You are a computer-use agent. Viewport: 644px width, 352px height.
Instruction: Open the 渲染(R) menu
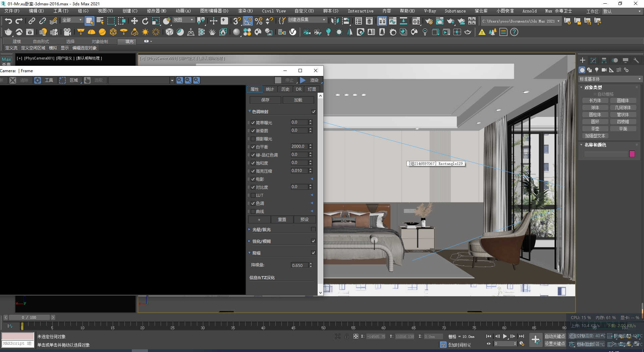(245, 11)
